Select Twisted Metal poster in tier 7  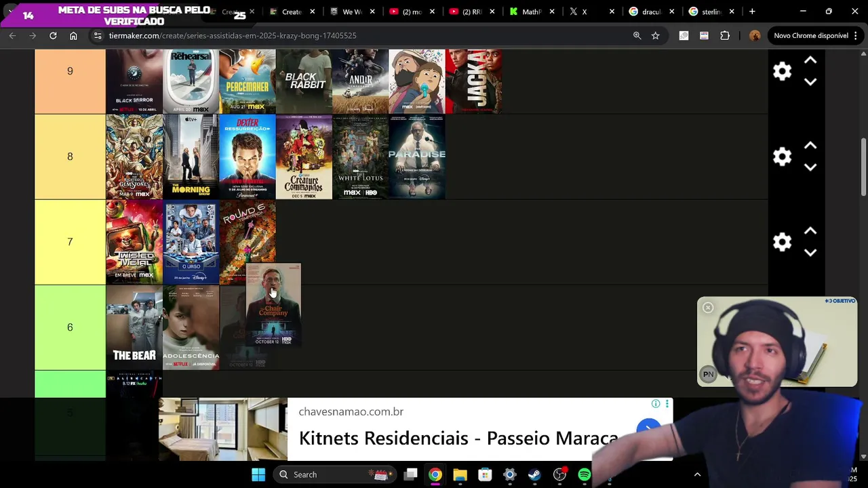tap(134, 242)
